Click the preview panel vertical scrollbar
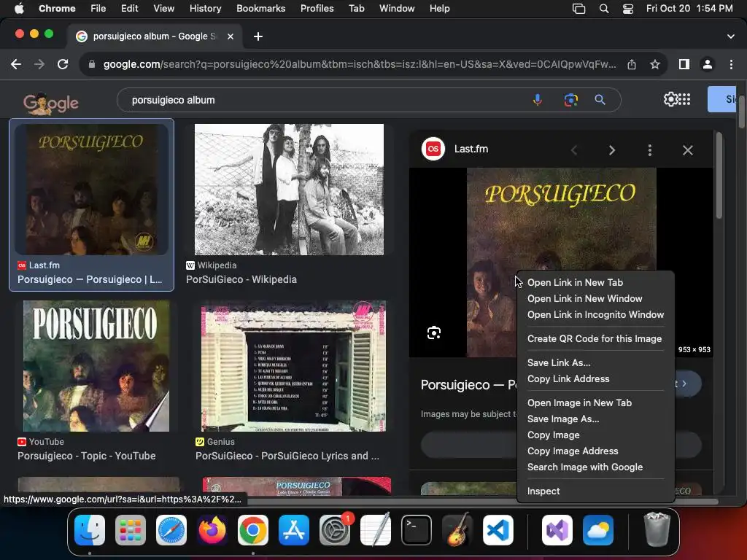Viewport: 747px width, 560px height. click(x=719, y=176)
